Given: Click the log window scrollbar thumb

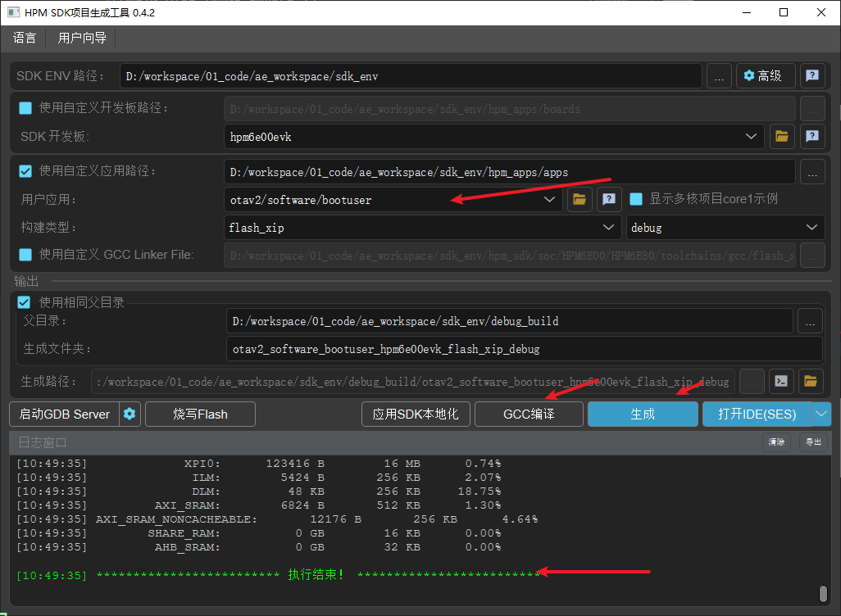Looking at the screenshot, I should tap(823, 594).
